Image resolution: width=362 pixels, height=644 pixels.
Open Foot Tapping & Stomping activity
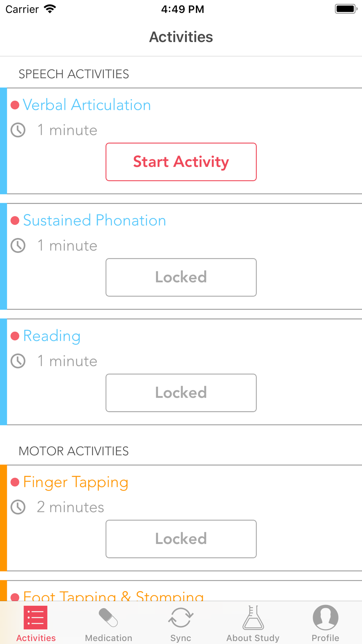pyautogui.click(x=113, y=596)
